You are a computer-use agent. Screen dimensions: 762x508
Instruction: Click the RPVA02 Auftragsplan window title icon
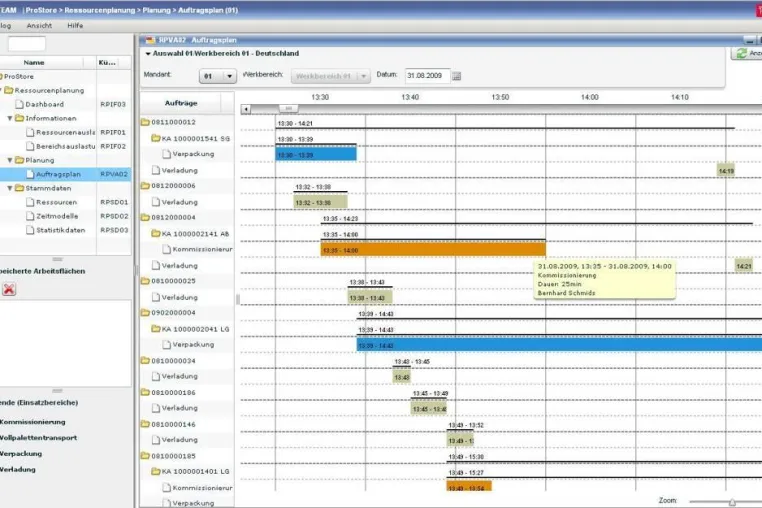(150, 40)
